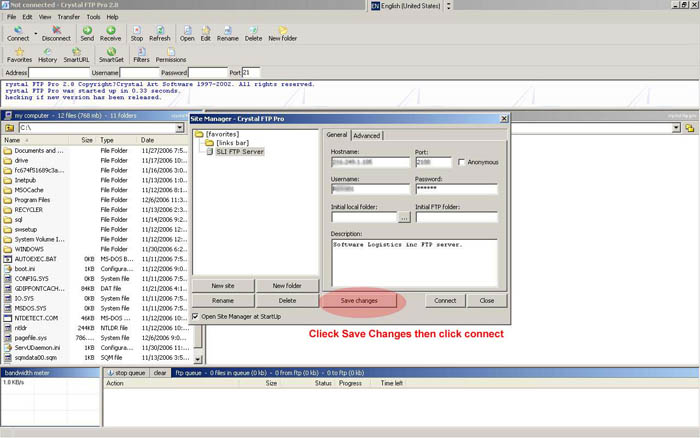
Task: Click the SmartGet toolbar icon
Action: (111, 55)
